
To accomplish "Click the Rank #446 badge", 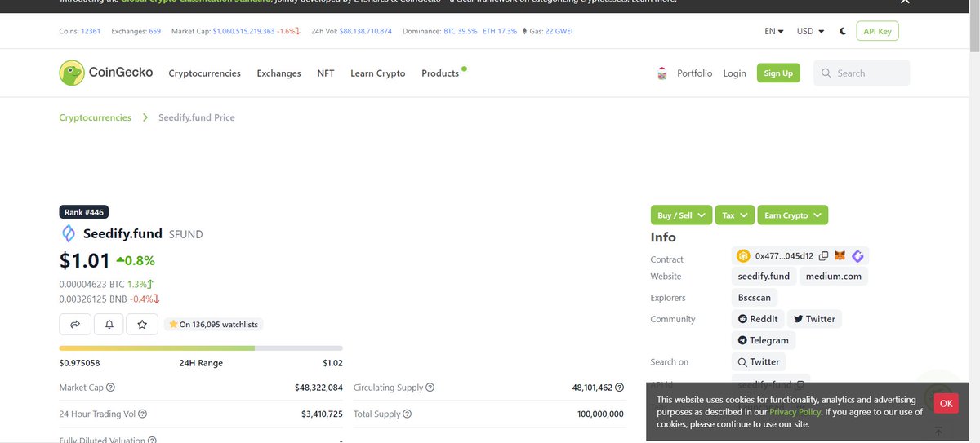I will click(83, 212).
